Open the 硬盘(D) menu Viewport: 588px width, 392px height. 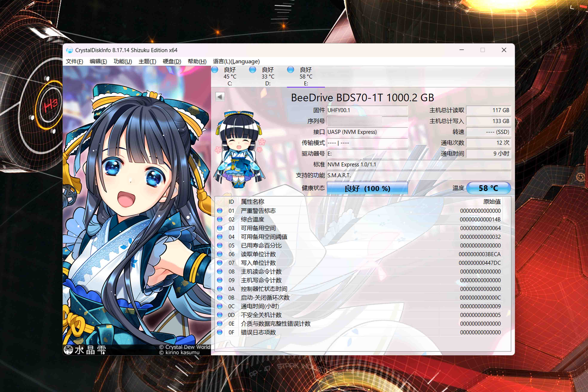click(172, 61)
